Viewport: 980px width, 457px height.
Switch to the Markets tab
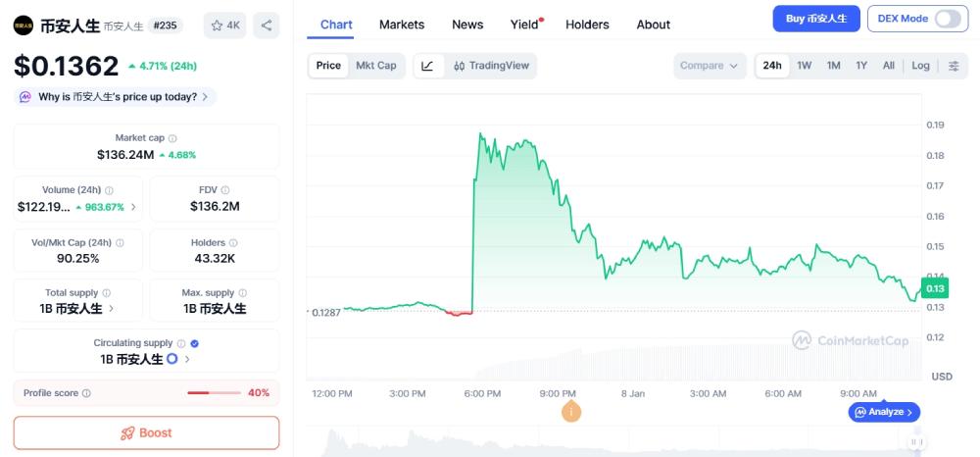(x=402, y=25)
